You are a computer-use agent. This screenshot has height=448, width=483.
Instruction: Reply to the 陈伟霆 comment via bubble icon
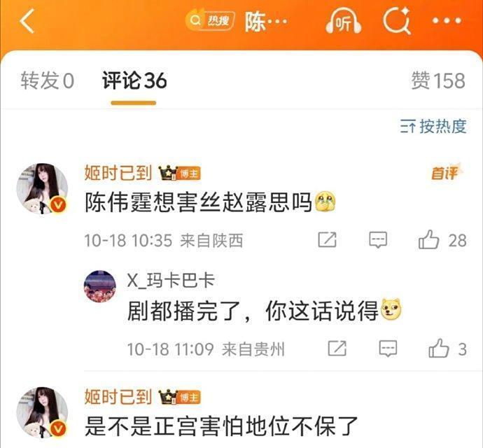tap(378, 240)
